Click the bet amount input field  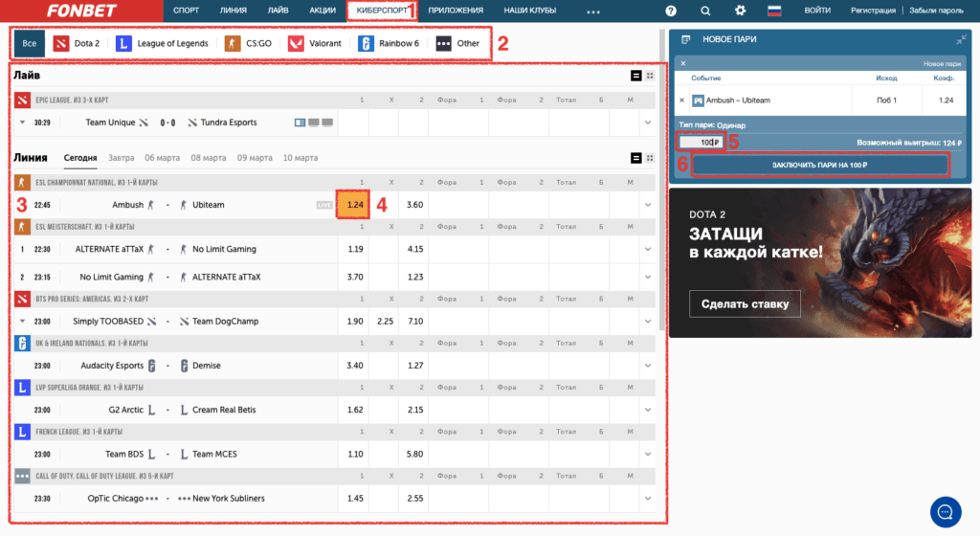(x=700, y=143)
